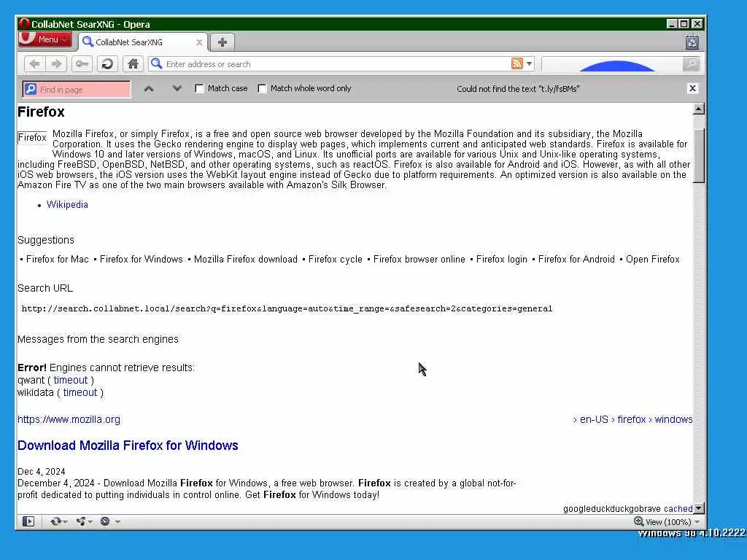This screenshot has height=560, width=747.
Task: Go to the home page
Action: [x=133, y=64]
